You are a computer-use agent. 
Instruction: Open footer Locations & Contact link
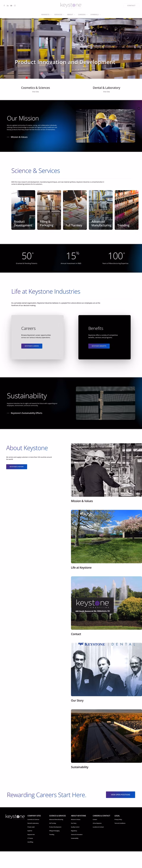98,827
